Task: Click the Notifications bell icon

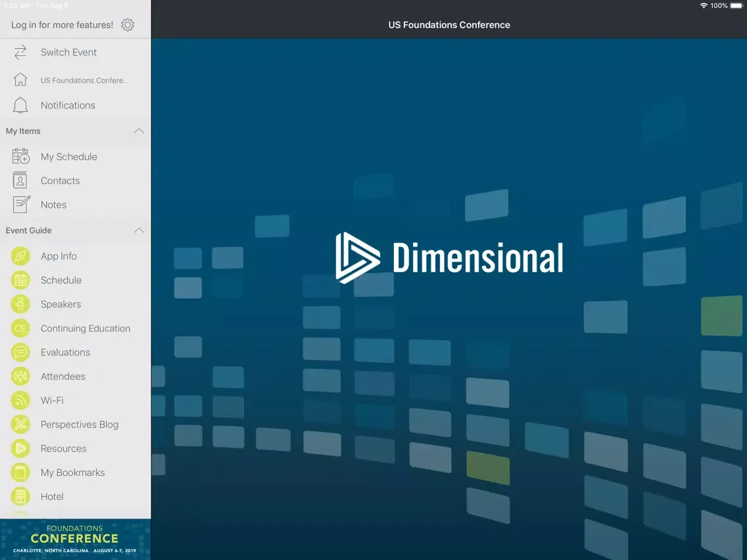Action: tap(20, 105)
